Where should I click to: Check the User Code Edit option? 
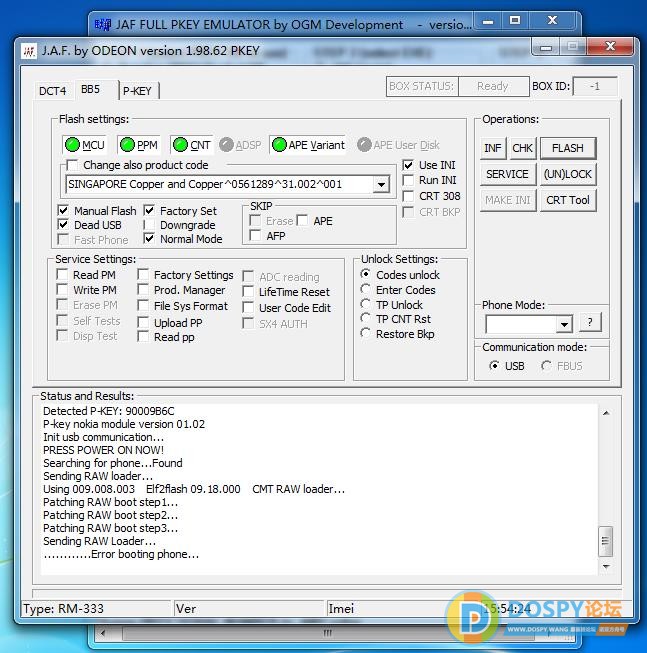(x=248, y=308)
